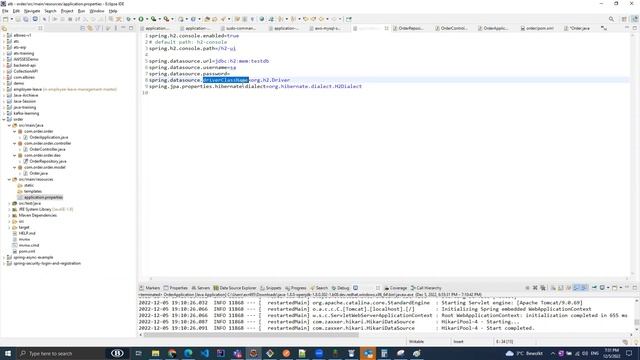Open Chrome from the taskbar

[172, 353]
